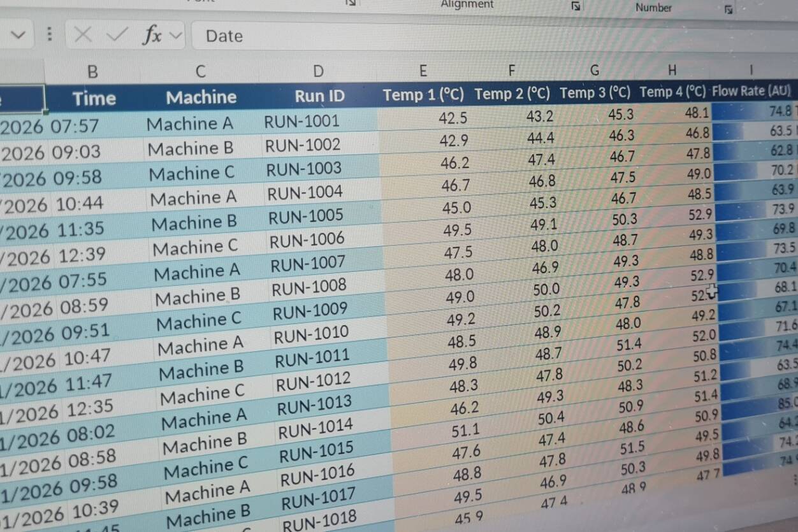The height and width of the screenshot is (532, 798).
Task: Select Temp 2 value 43.2
Action: 540,116
